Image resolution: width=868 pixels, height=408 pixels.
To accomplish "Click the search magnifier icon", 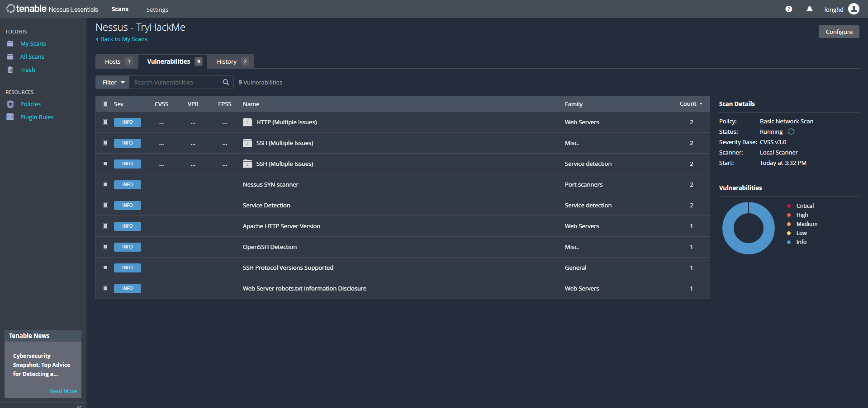I will click(226, 82).
